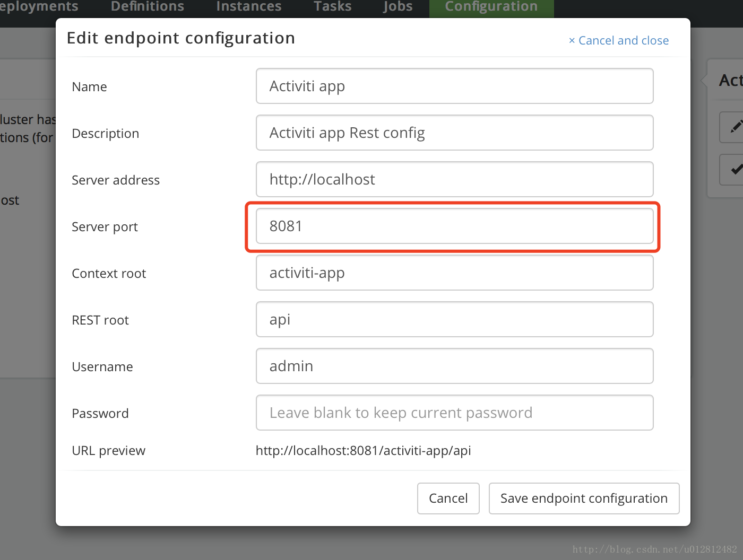The image size is (743, 560).
Task: Save endpoint configuration
Action: [584, 498]
